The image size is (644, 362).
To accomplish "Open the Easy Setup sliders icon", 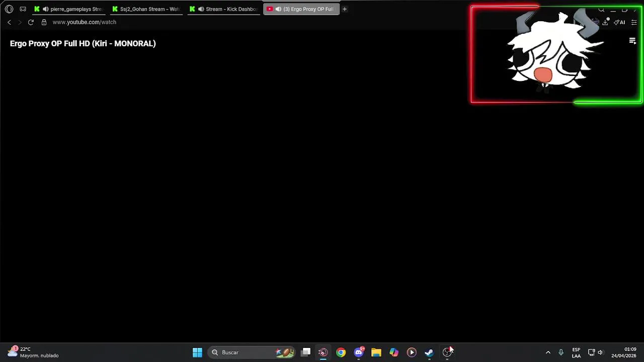I will click(x=634, y=22).
